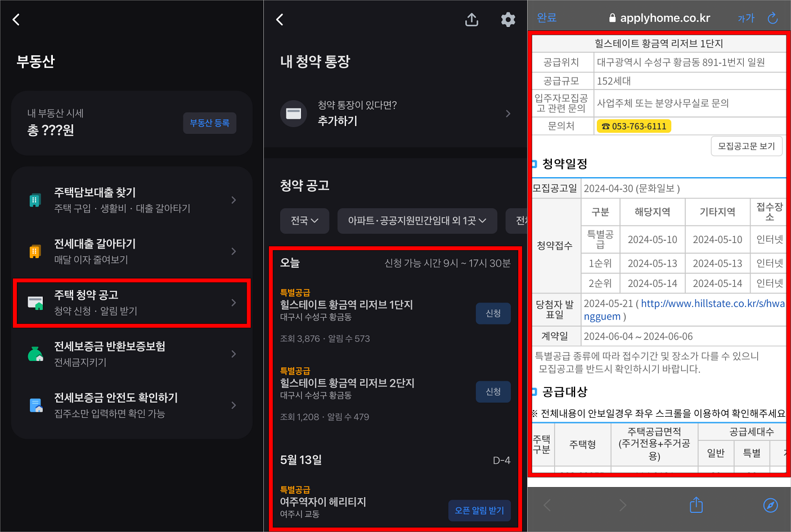Tap the 청약 통장 card icon
This screenshot has height=532, width=791.
[294, 114]
